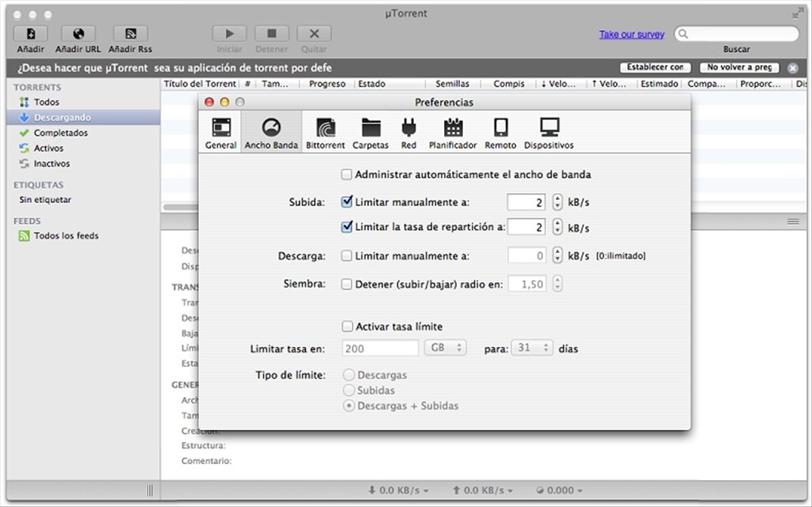Click the search magnifier icon

(x=684, y=34)
